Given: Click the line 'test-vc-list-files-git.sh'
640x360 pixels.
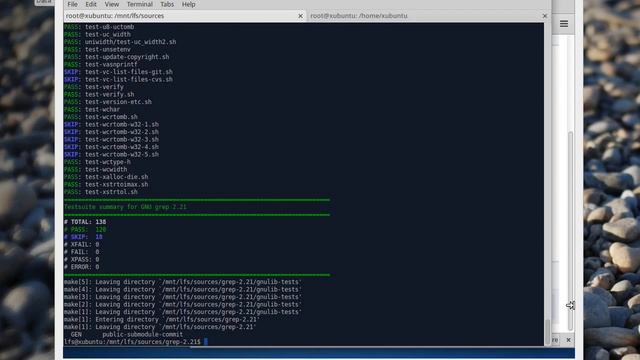Looking at the screenshot, I should point(118,72).
